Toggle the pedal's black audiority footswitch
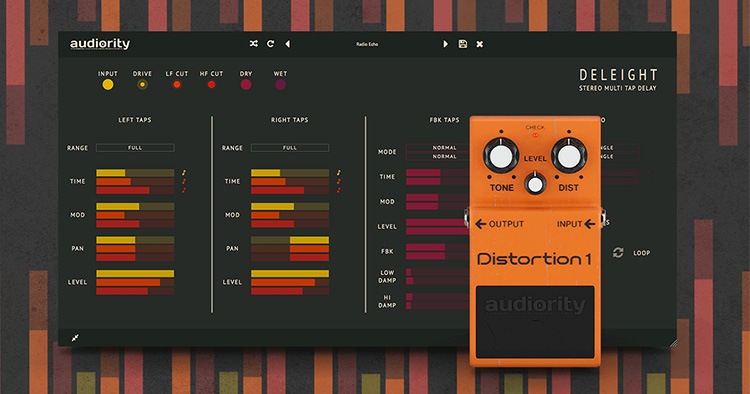Image resolution: width=750 pixels, height=394 pixels. 535,321
